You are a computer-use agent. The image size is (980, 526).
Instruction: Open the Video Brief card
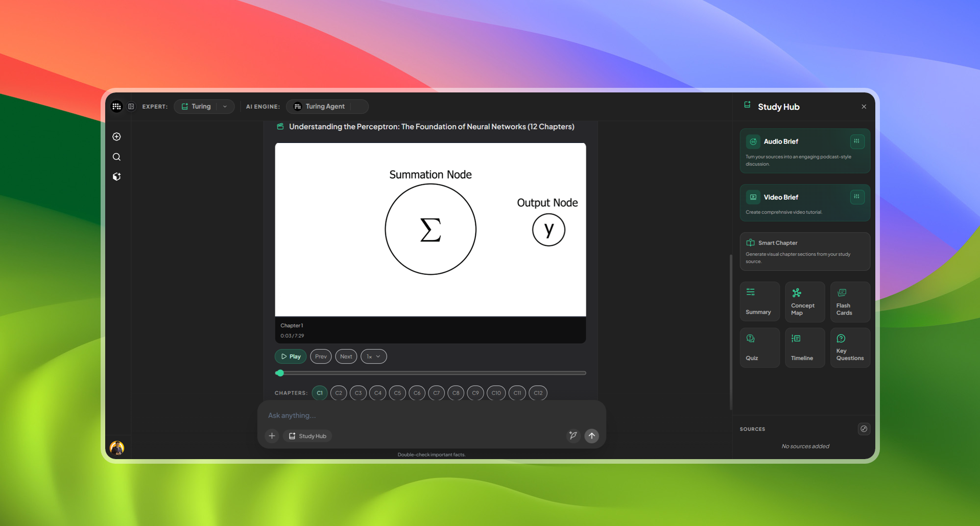805,203
